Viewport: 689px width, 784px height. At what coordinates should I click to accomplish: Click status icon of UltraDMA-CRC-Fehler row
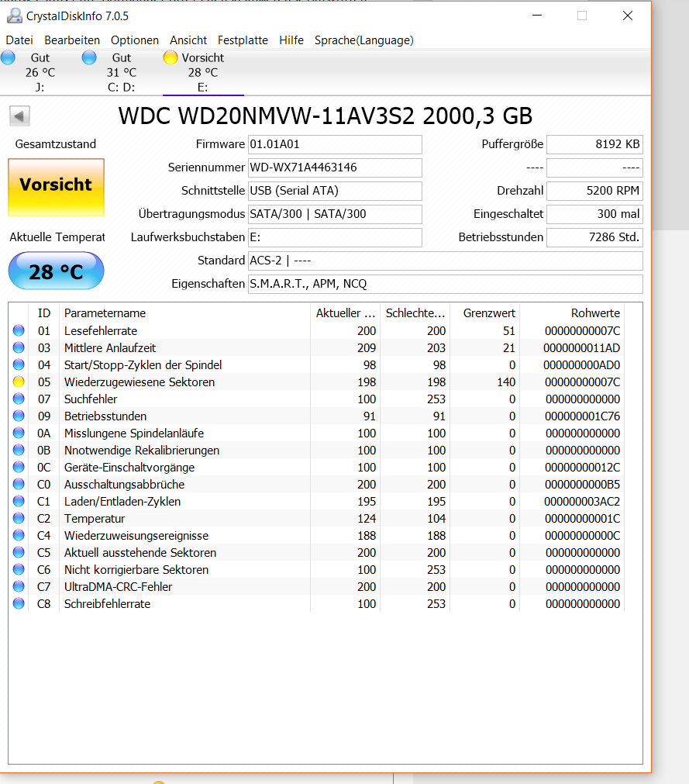click(x=19, y=586)
